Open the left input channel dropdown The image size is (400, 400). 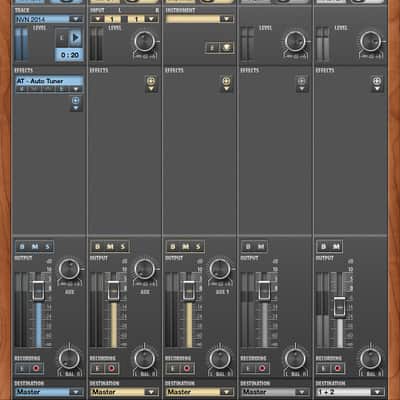click(98, 19)
